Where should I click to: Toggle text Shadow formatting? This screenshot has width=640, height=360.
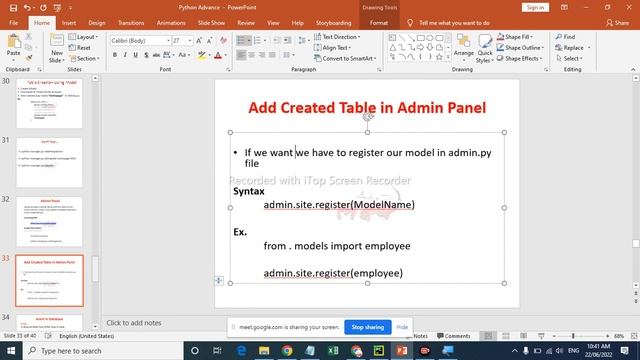point(146,55)
